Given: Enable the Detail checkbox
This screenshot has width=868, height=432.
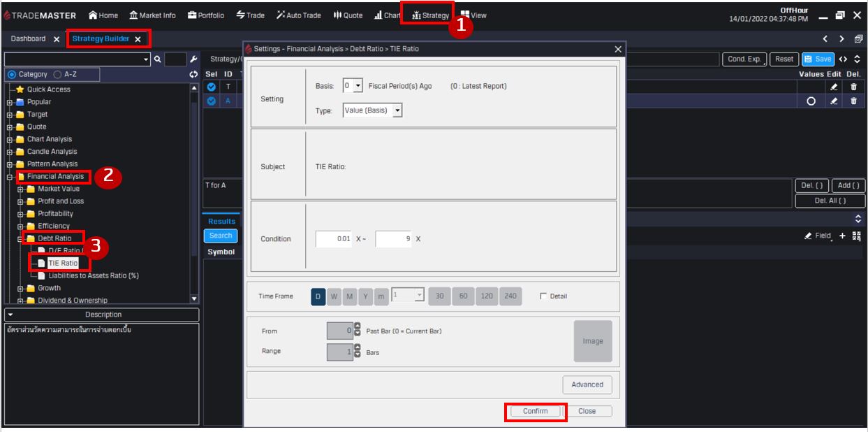Looking at the screenshot, I should click(x=543, y=296).
